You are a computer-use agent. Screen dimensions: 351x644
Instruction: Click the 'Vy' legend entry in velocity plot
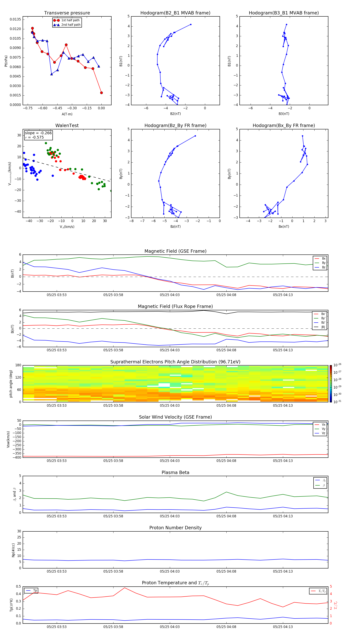tap(320, 429)
